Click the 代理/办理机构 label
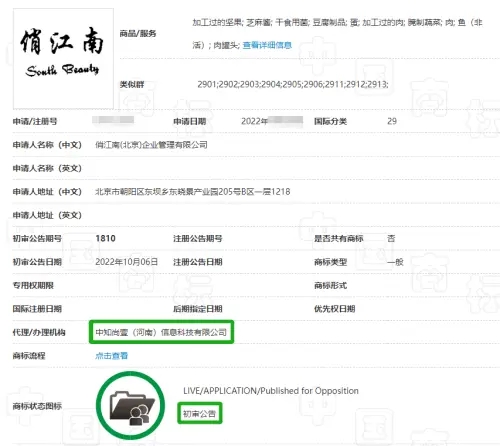The width and height of the screenshot is (500, 446). (x=39, y=332)
